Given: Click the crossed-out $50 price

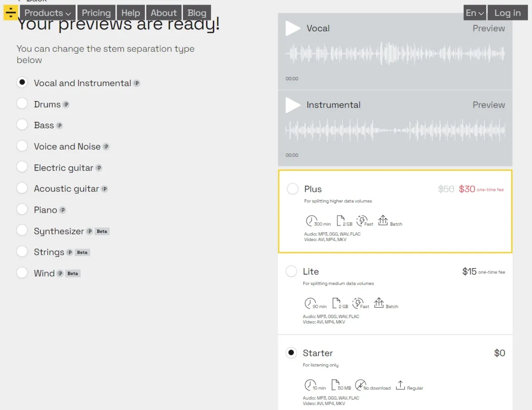Looking at the screenshot, I should click(x=446, y=189).
